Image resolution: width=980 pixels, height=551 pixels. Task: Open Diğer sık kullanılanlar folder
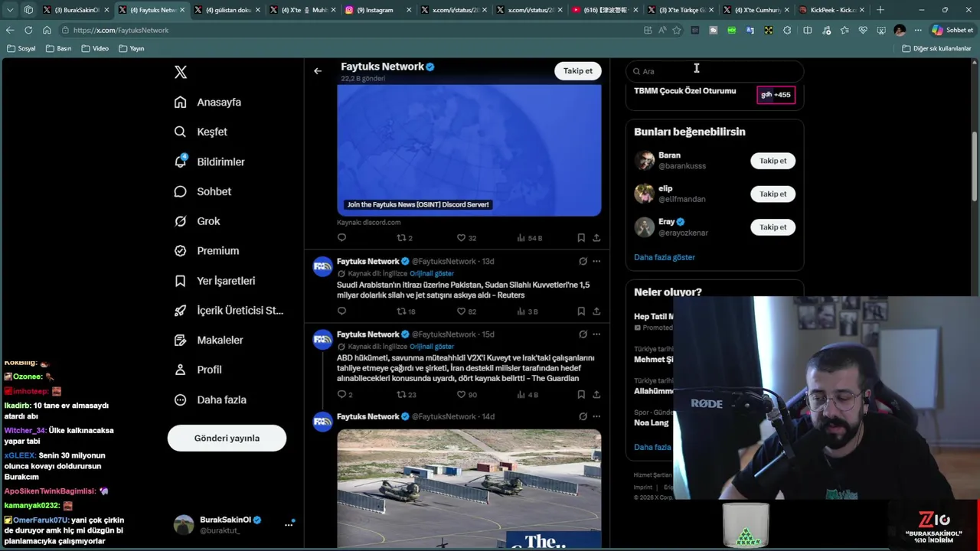click(936, 48)
